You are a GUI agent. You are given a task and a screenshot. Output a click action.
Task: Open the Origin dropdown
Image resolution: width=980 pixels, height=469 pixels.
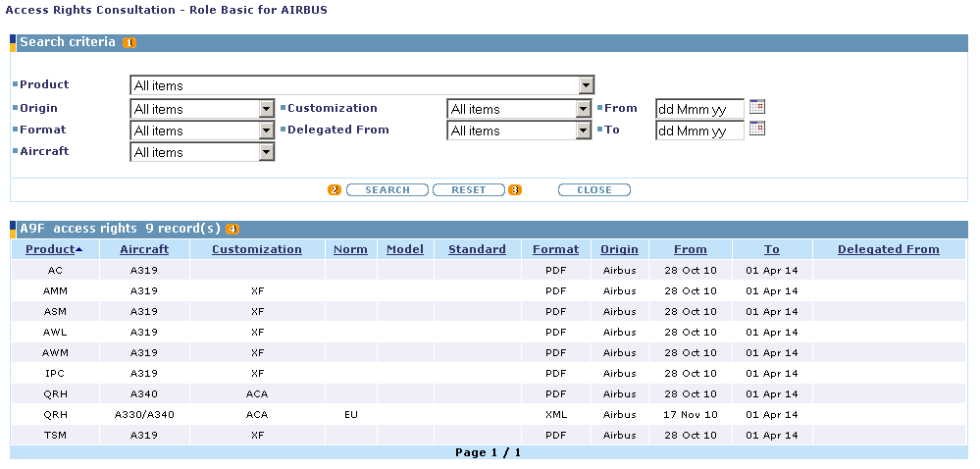tap(202, 109)
